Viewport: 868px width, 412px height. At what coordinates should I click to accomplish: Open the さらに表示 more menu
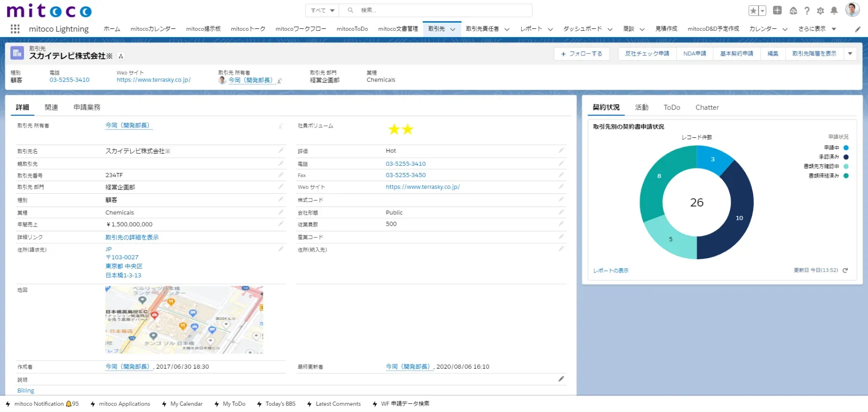[x=817, y=29]
